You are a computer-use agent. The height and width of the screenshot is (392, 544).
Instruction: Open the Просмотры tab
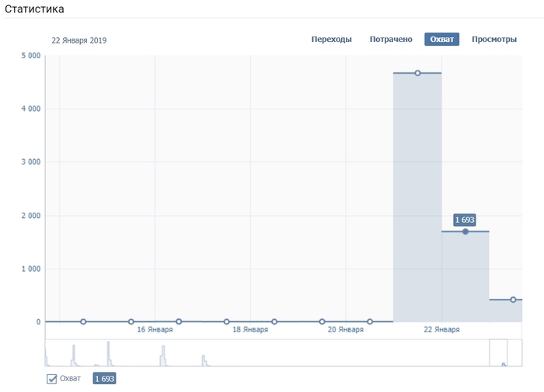(x=494, y=40)
